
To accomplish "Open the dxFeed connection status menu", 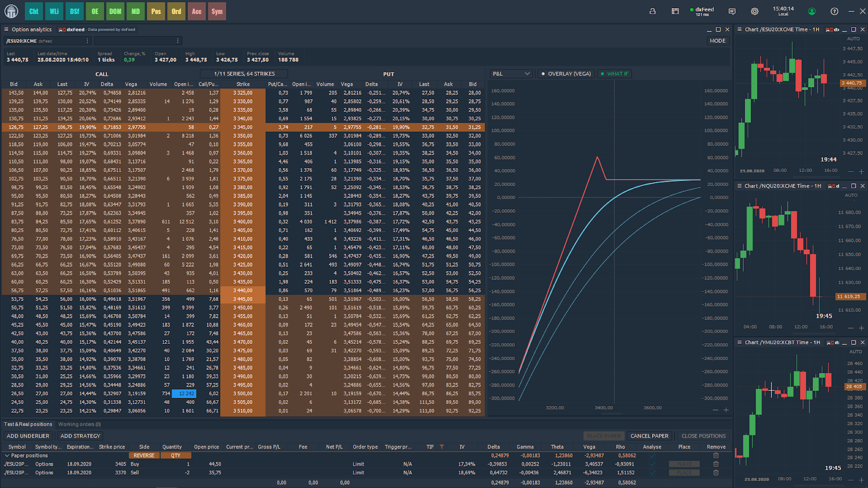I will tap(702, 11).
